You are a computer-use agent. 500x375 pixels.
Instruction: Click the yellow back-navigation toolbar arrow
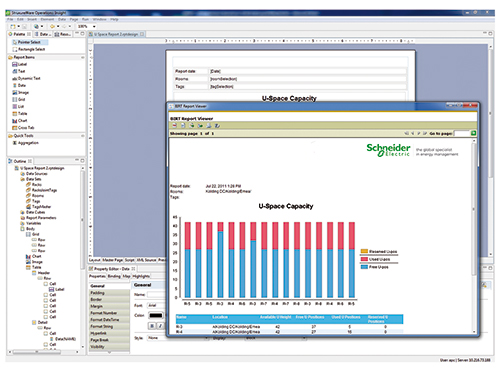[52, 26]
